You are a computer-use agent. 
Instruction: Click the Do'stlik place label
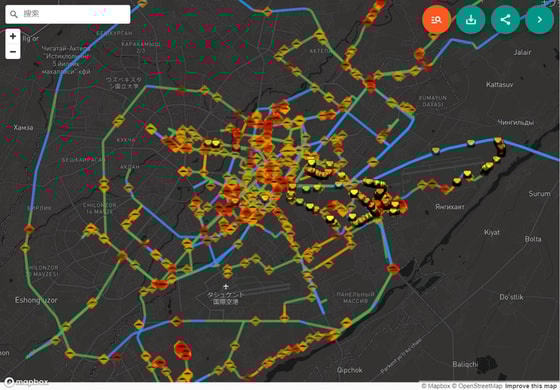tap(511, 297)
